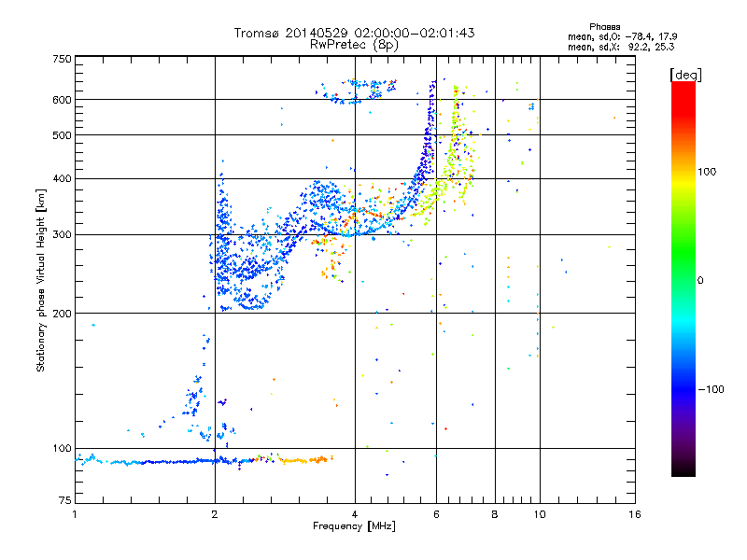Viewport: 747px width, 560px height.
Task: Click the x-axis tick label '6'
Action: click(436, 514)
